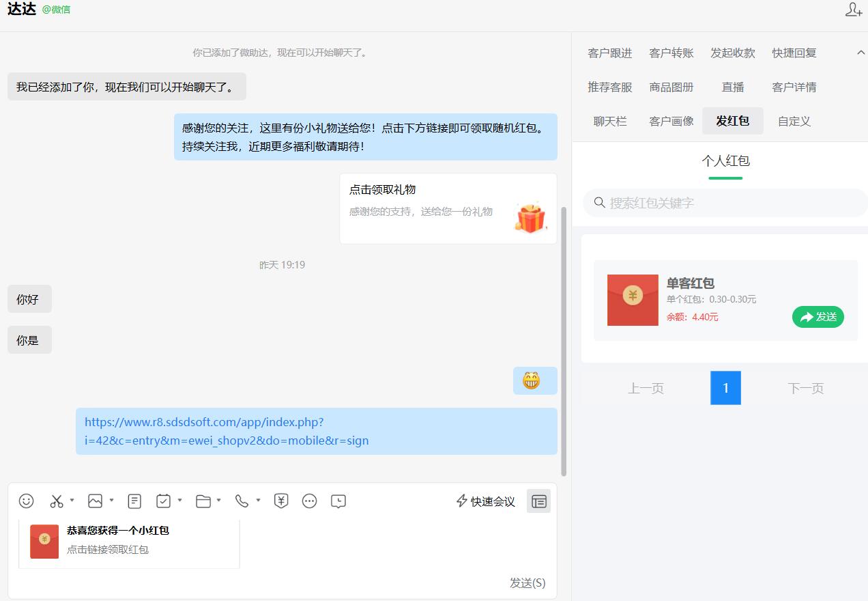
Task: Send the 单客红包 with 发送 button
Action: pyautogui.click(x=818, y=317)
